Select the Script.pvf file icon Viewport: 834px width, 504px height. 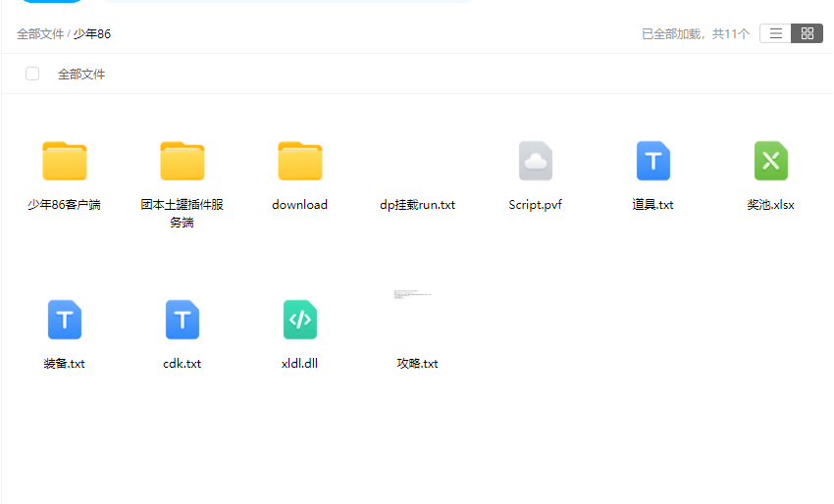(x=536, y=161)
